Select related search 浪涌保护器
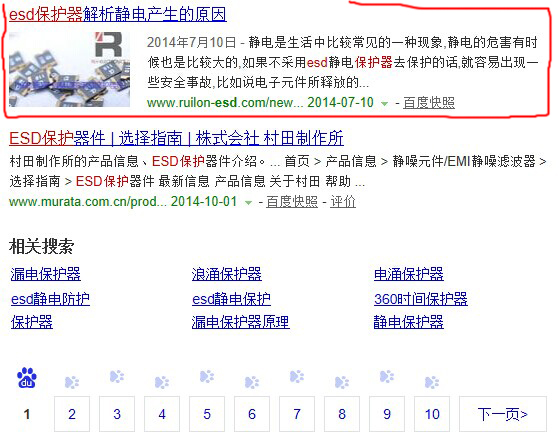 [x=227, y=274]
